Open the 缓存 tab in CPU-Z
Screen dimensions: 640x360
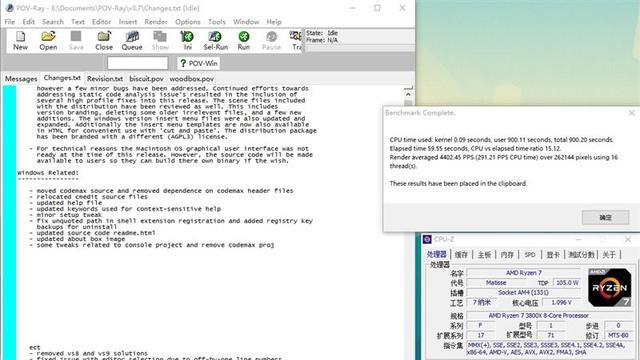(461, 254)
